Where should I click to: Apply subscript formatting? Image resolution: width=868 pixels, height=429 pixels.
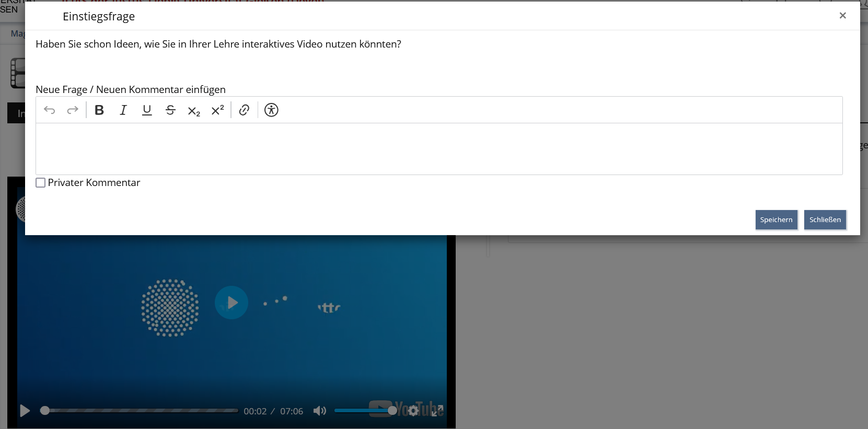tap(194, 110)
